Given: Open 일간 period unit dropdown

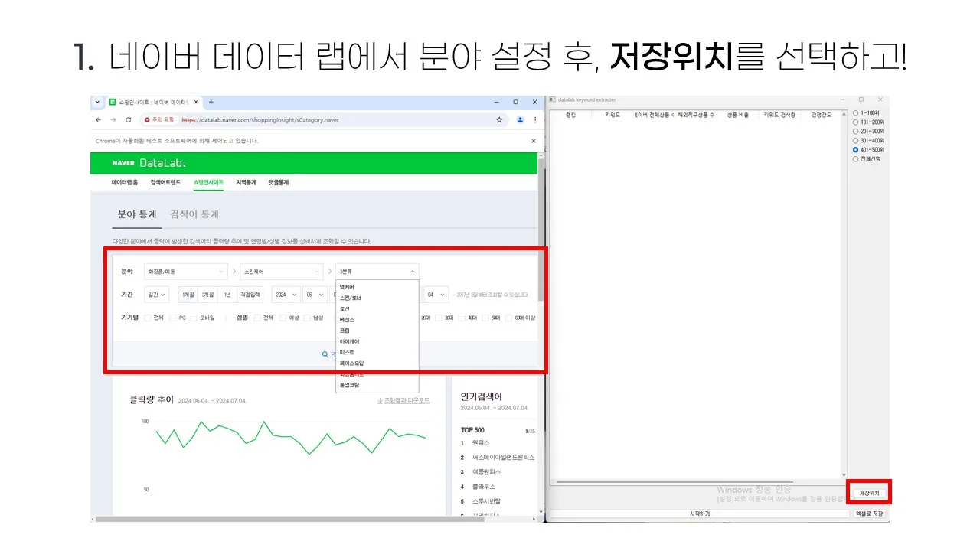Looking at the screenshot, I should click(x=158, y=295).
